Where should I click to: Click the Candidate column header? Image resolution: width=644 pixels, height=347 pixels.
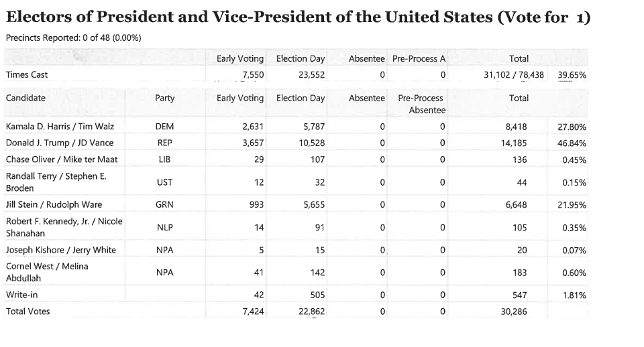pyautogui.click(x=25, y=98)
